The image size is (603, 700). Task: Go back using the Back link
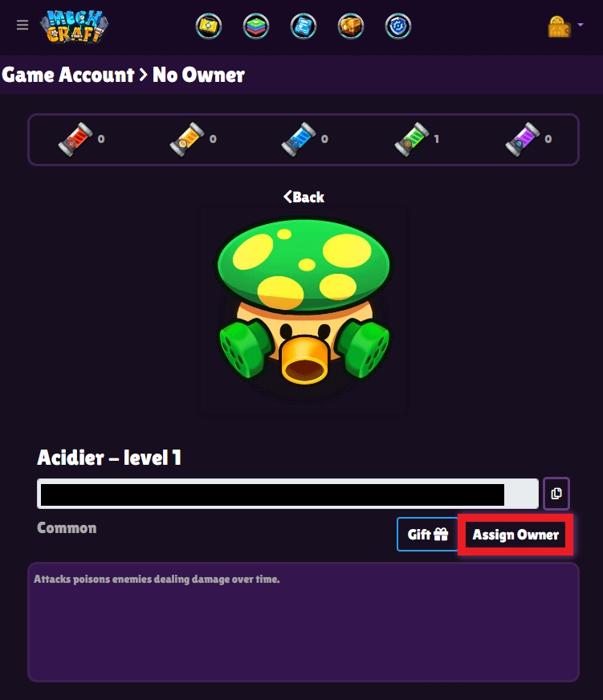(x=304, y=197)
